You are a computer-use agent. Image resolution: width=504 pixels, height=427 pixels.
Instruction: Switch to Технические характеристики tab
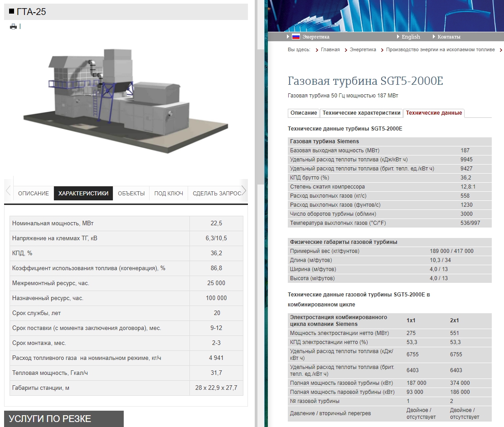(361, 113)
